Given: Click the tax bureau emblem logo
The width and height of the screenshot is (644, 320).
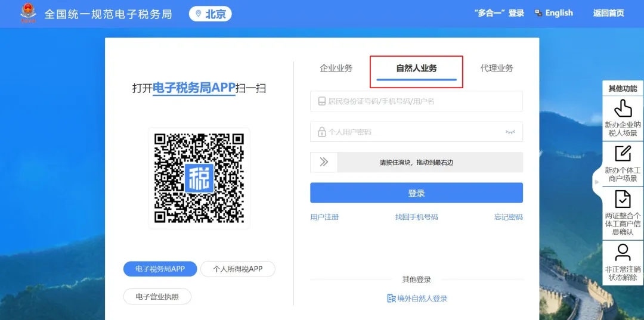Looking at the screenshot, I should pos(28,13).
